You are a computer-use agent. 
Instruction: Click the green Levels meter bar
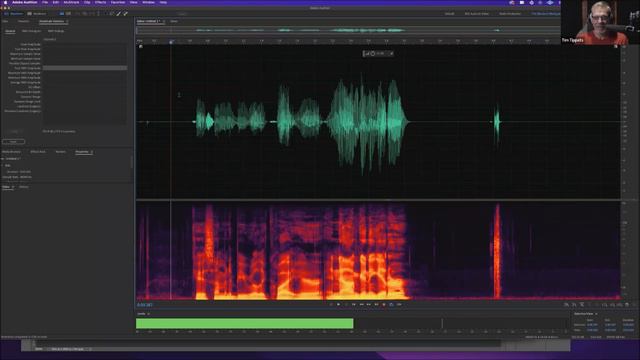(244, 323)
